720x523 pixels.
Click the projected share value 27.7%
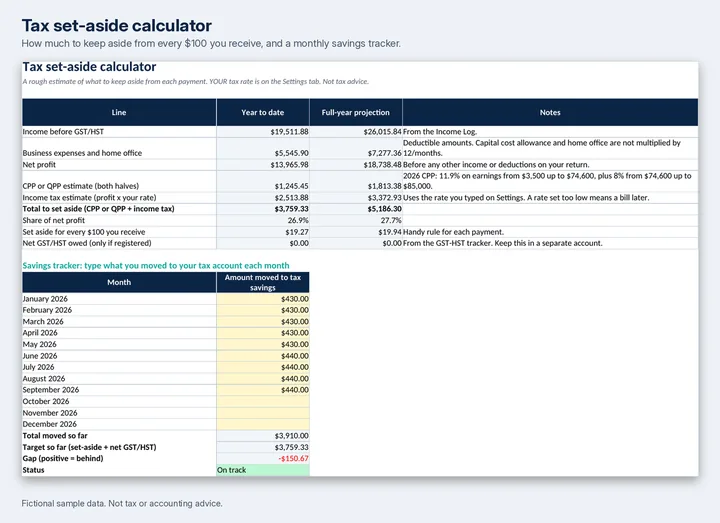391,220
